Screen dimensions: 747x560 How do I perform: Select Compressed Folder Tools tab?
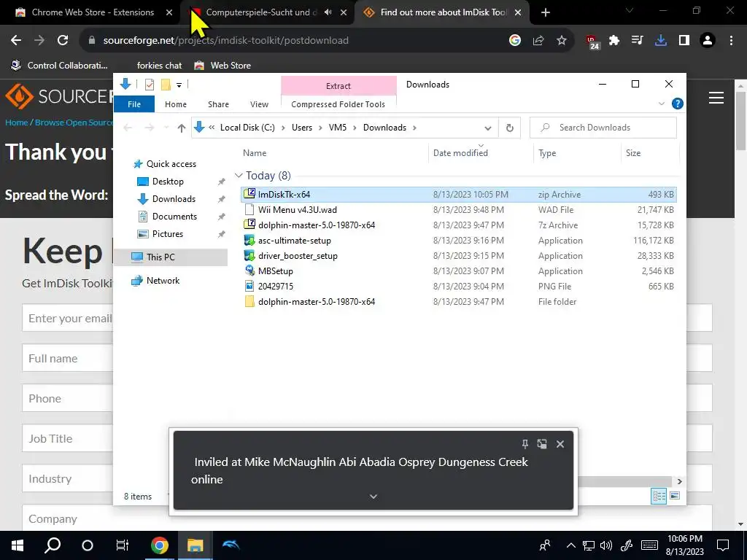point(338,104)
